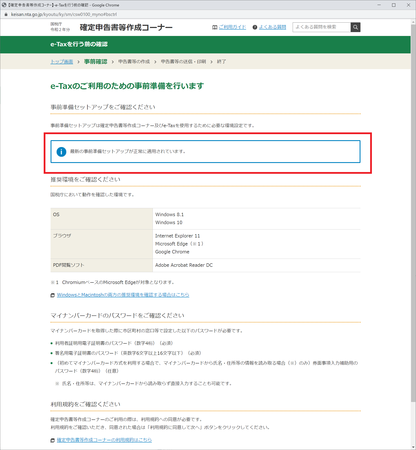This screenshot has width=416, height=450.
Task: Click the PDF閲覧ソフト row label
Action: [68, 265]
